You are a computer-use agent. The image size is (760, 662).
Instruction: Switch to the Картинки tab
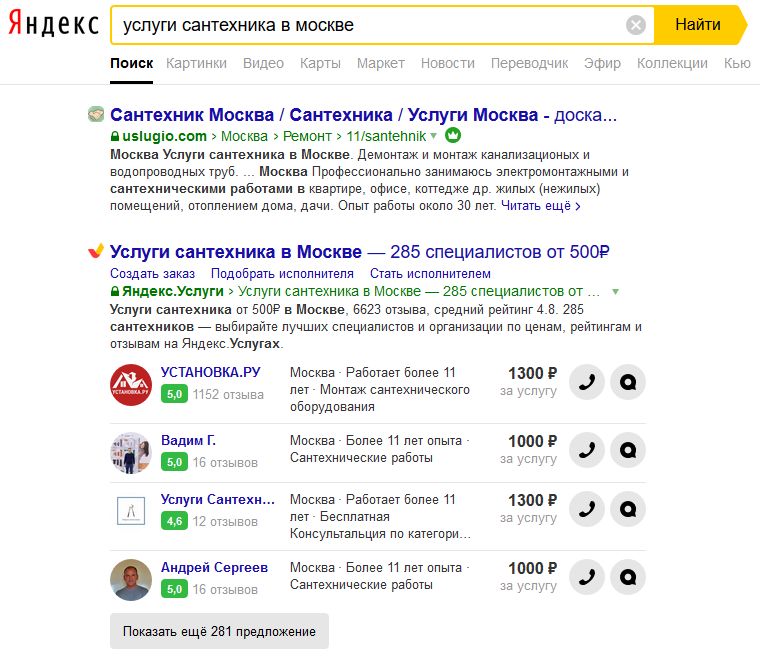(196, 63)
